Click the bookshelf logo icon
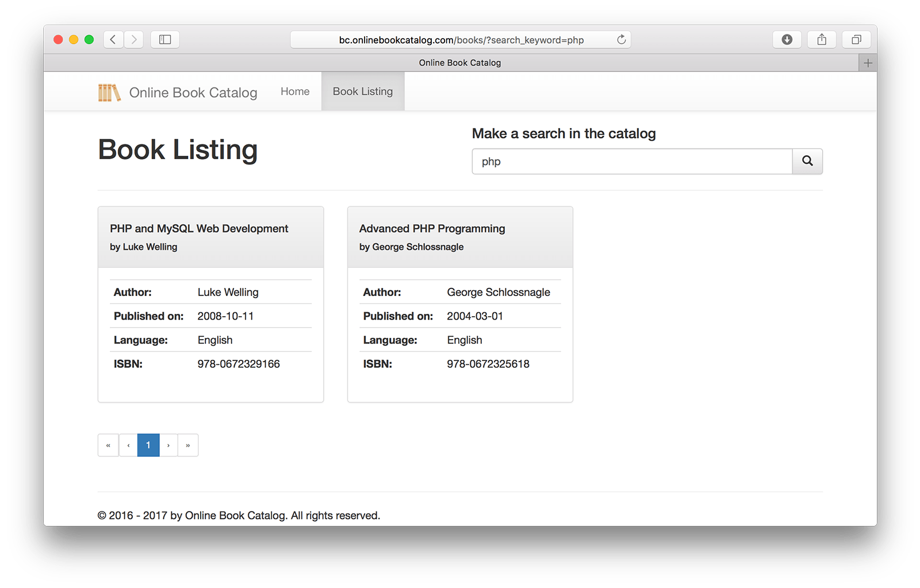920x588 pixels. coord(109,93)
